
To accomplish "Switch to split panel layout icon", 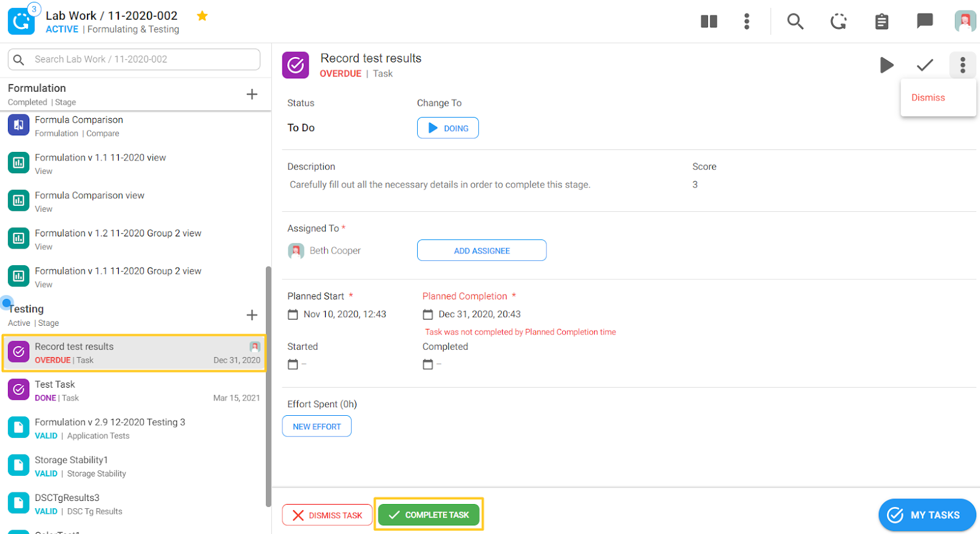I will click(709, 21).
